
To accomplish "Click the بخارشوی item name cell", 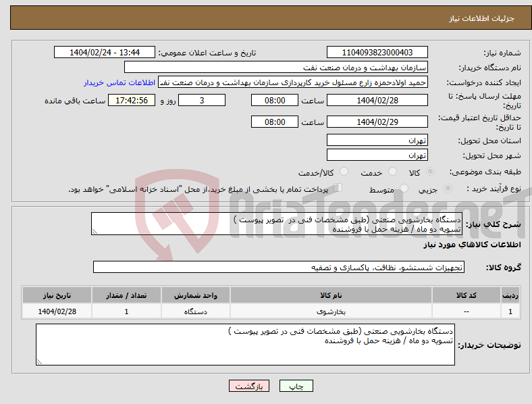I will point(331,311).
